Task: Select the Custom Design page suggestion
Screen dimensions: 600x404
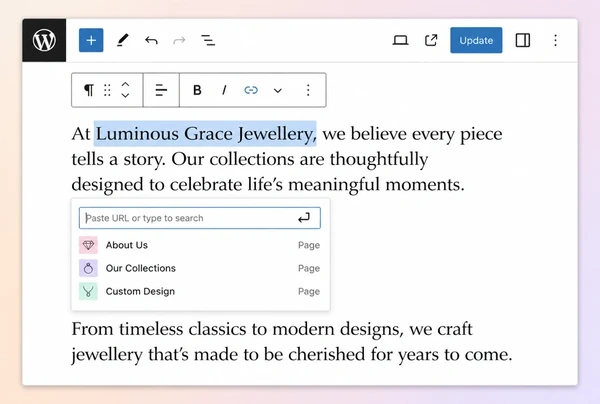Action: click(x=200, y=292)
